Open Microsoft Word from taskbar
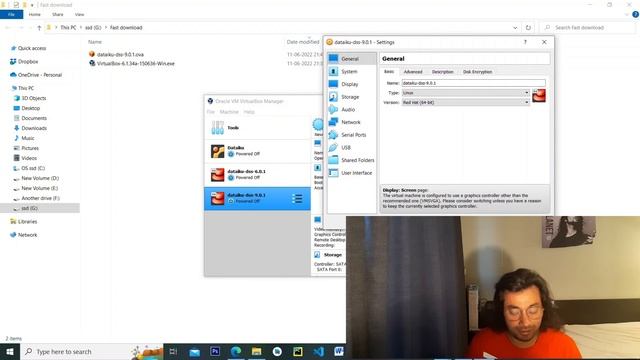Screen dimensions: 640x360 pyautogui.click(x=339, y=351)
